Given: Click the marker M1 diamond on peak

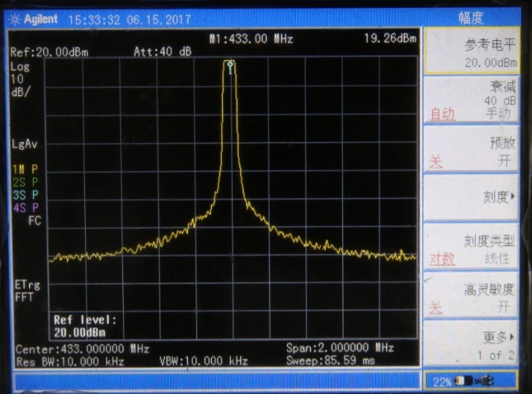Looking at the screenshot, I should (x=230, y=64).
